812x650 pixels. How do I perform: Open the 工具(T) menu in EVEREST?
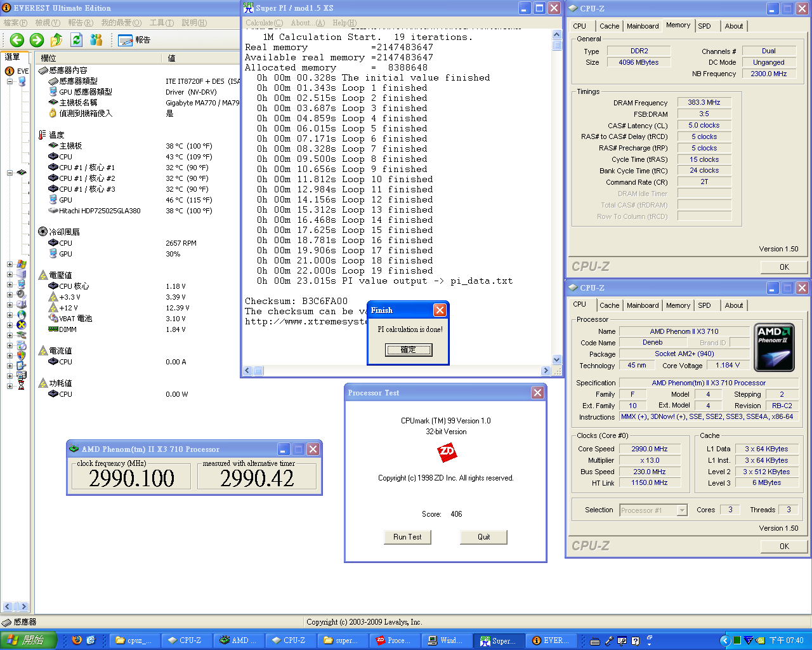pos(162,23)
